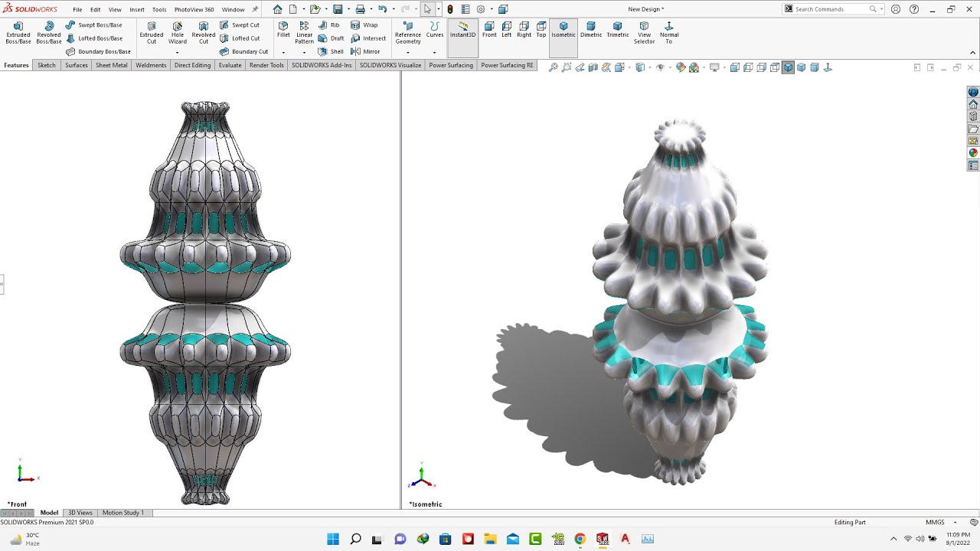Open the Hole Wizard tool
This screenshot has height=551, width=980.
pos(178,33)
